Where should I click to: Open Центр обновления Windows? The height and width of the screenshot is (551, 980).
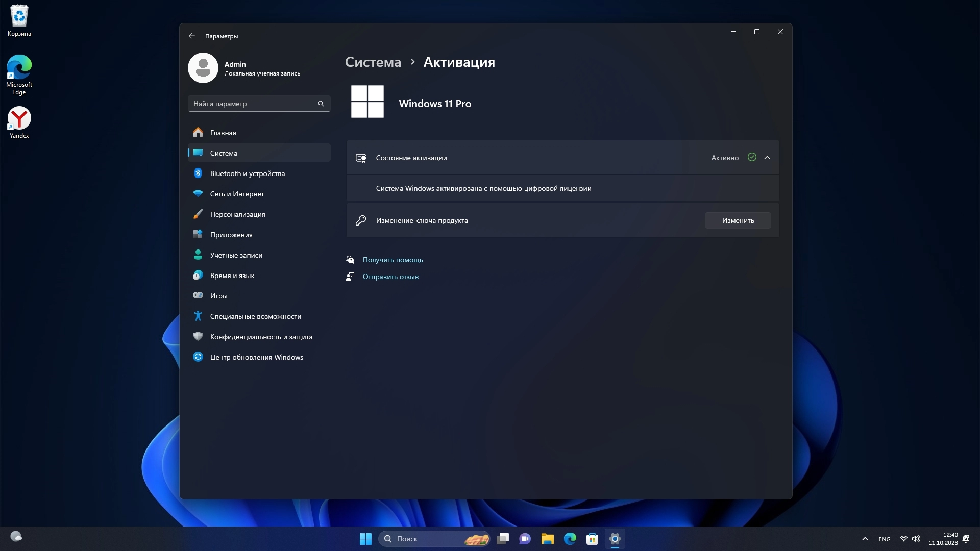point(256,357)
